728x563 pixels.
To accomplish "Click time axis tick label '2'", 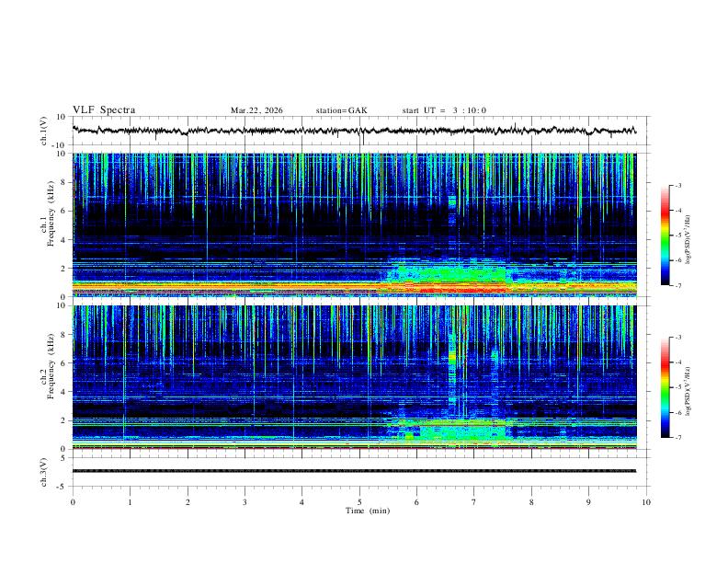I will coord(188,502).
